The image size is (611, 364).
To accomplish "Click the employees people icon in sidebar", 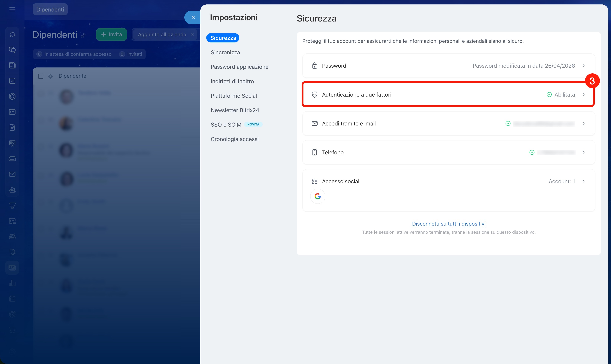I will (x=12, y=190).
